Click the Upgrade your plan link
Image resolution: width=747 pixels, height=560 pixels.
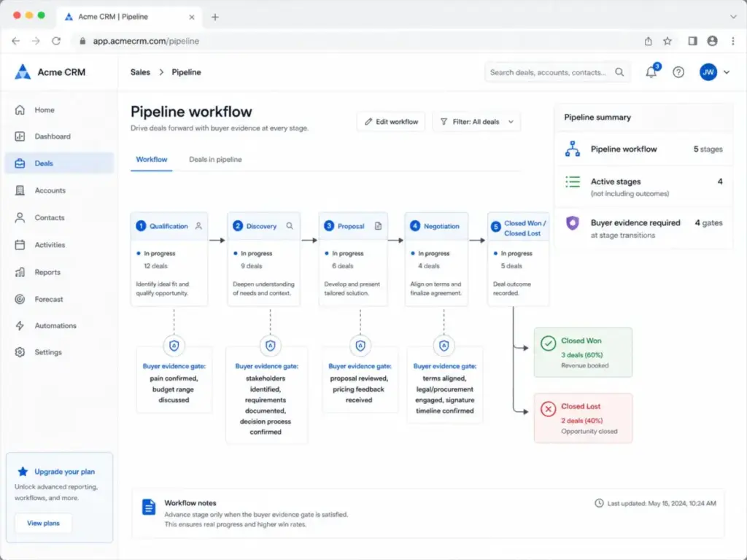pyautogui.click(x=64, y=472)
